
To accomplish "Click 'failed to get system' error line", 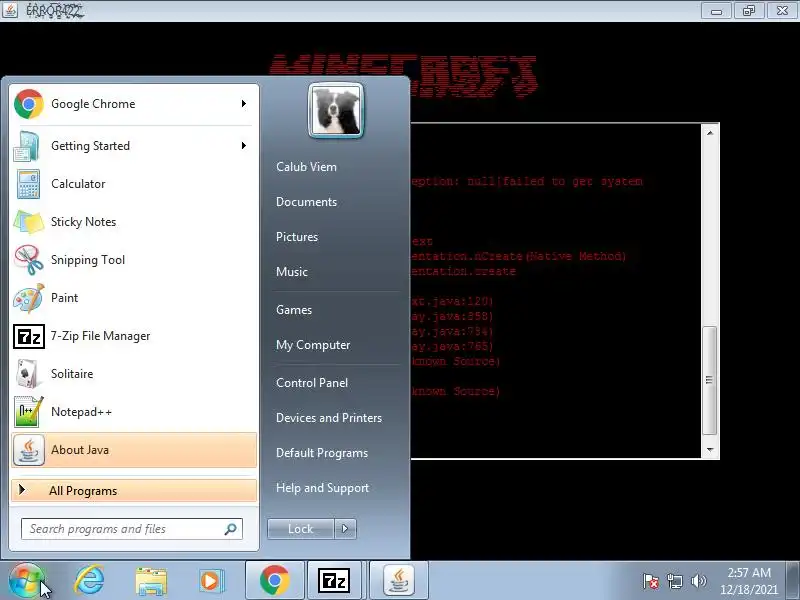I will tap(528, 181).
